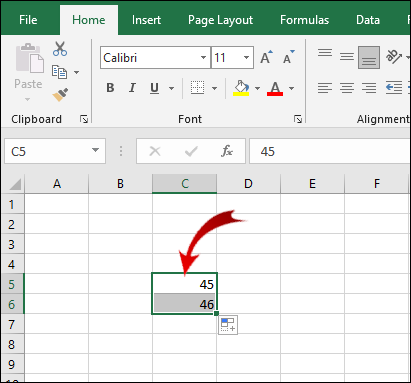Image resolution: width=411 pixels, height=383 pixels.
Task: Open Underline style dropdown arrow
Action: point(171,88)
